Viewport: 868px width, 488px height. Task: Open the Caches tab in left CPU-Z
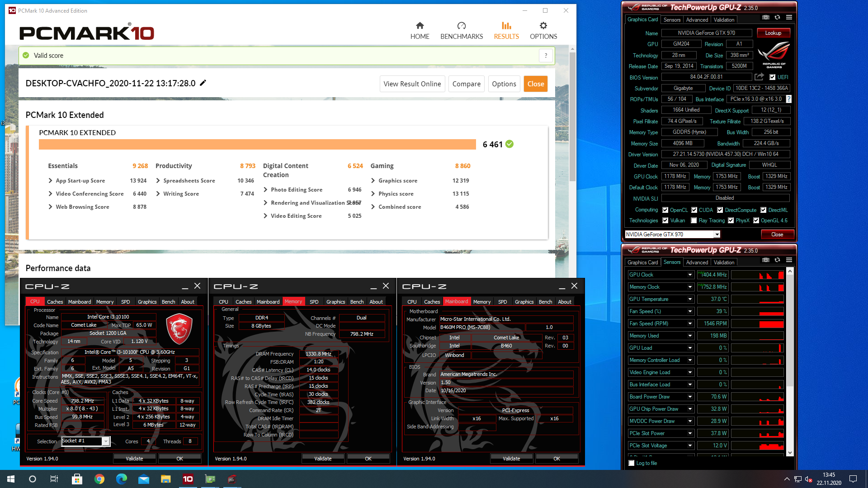[55, 302]
